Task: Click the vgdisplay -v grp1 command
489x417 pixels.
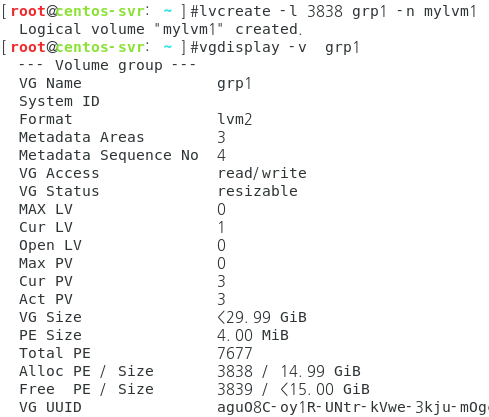Action: (279, 48)
